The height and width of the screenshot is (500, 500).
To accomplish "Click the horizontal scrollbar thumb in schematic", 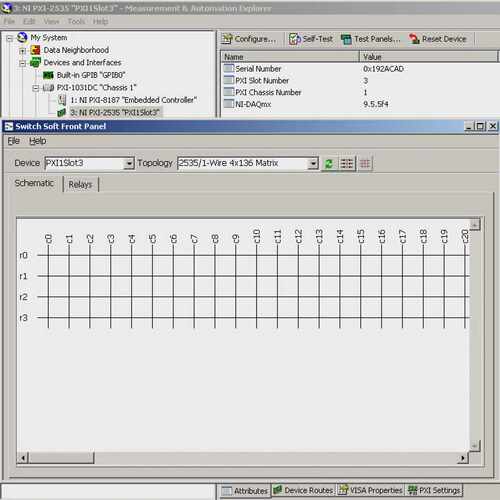I will click(x=61, y=458).
